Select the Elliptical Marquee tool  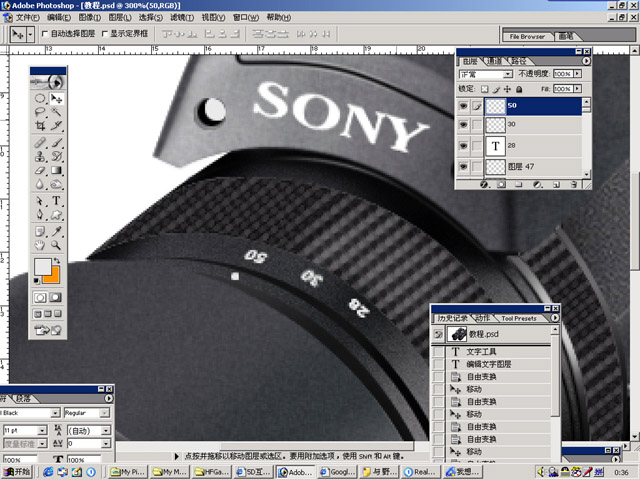(x=40, y=98)
